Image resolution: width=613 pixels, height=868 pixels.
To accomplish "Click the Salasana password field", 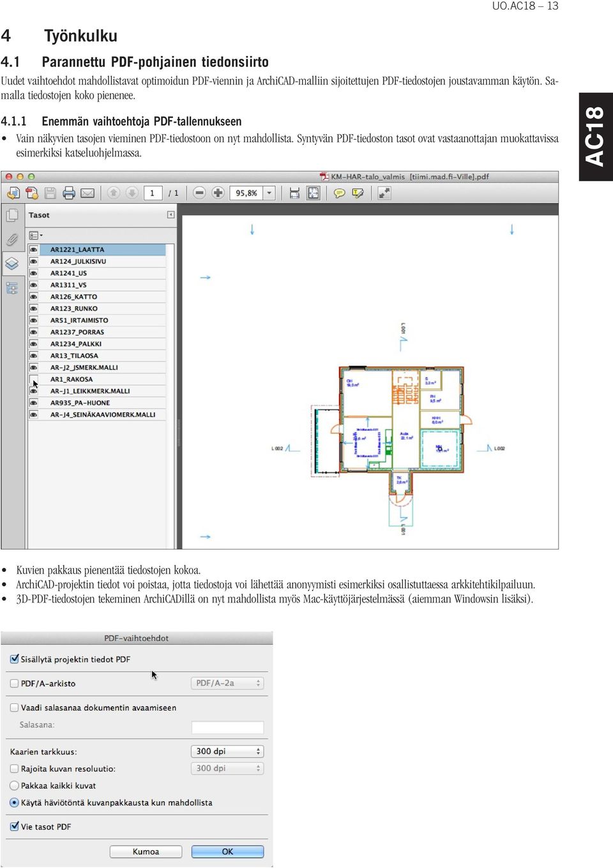I will [x=227, y=728].
